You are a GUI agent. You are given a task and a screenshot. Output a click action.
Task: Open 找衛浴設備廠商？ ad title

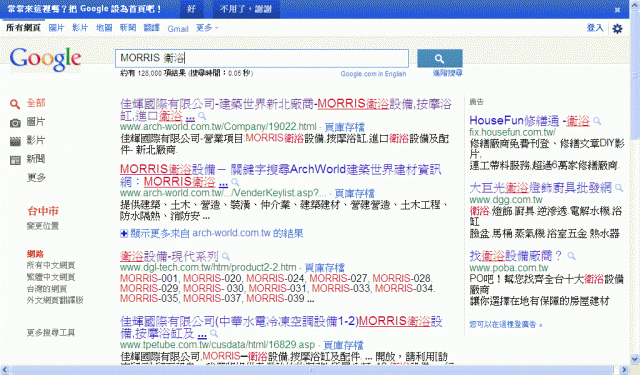[x=516, y=256]
